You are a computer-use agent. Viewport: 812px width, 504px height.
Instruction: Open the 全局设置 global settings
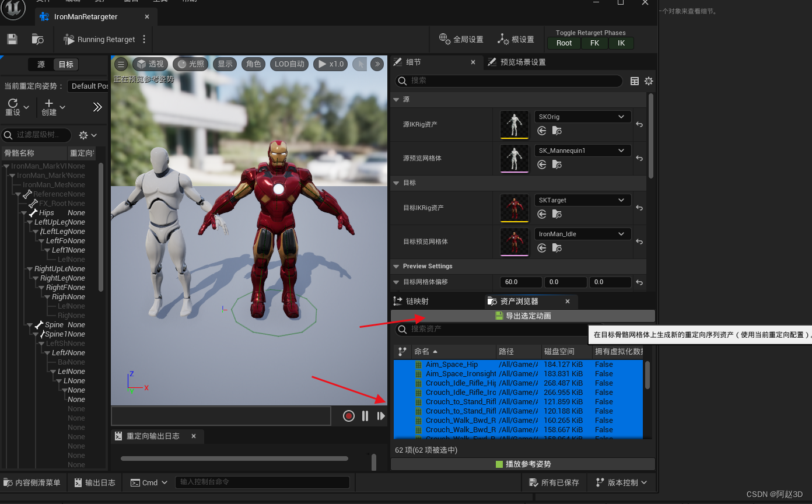click(461, 39)
